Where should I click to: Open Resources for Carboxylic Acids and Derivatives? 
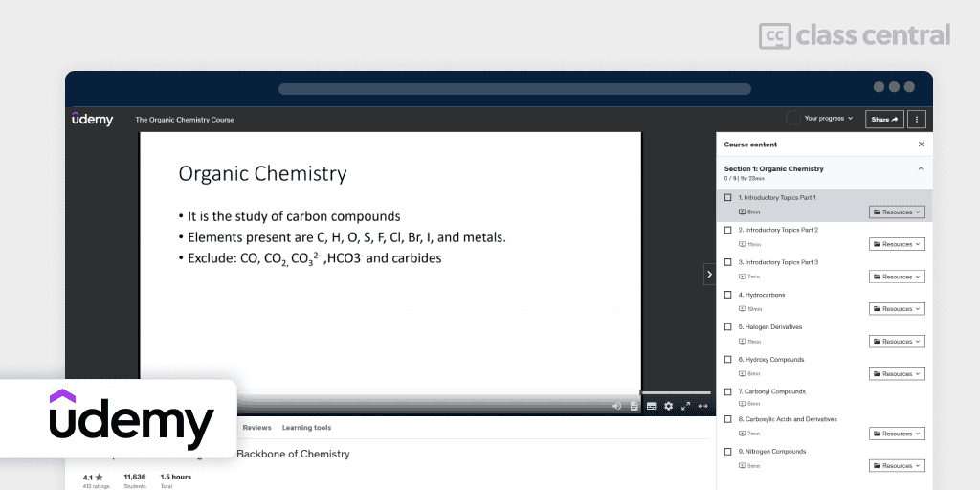[897, 434]
